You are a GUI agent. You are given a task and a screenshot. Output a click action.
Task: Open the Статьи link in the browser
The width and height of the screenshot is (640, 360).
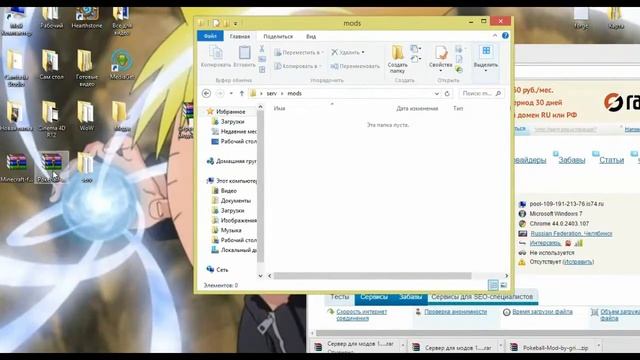tap(611, 160)
